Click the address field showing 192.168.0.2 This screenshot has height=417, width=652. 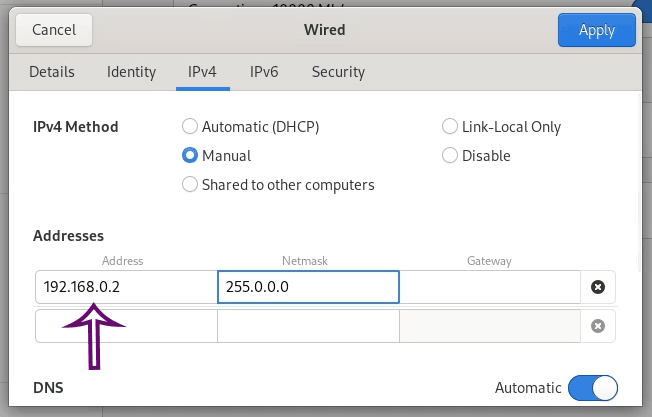click(126, 287)
